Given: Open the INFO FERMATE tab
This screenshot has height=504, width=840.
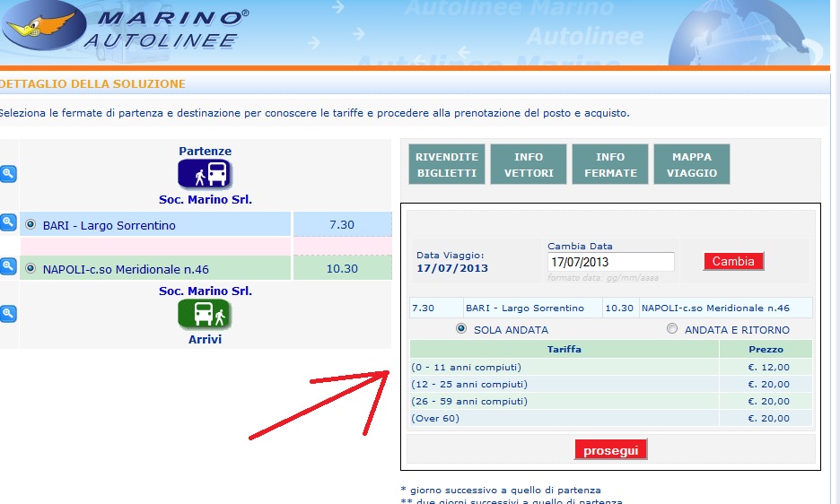Looking at the screenshot, I should coord(610,164).
